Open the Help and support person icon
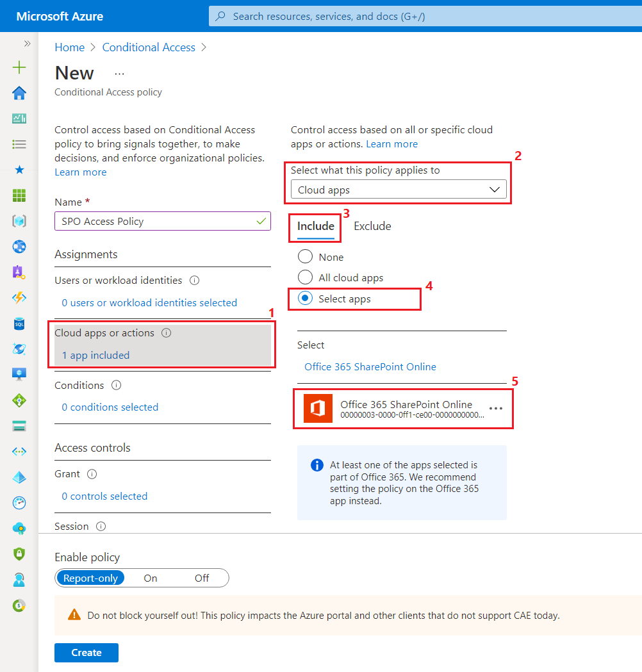 (x=19, y=579)
